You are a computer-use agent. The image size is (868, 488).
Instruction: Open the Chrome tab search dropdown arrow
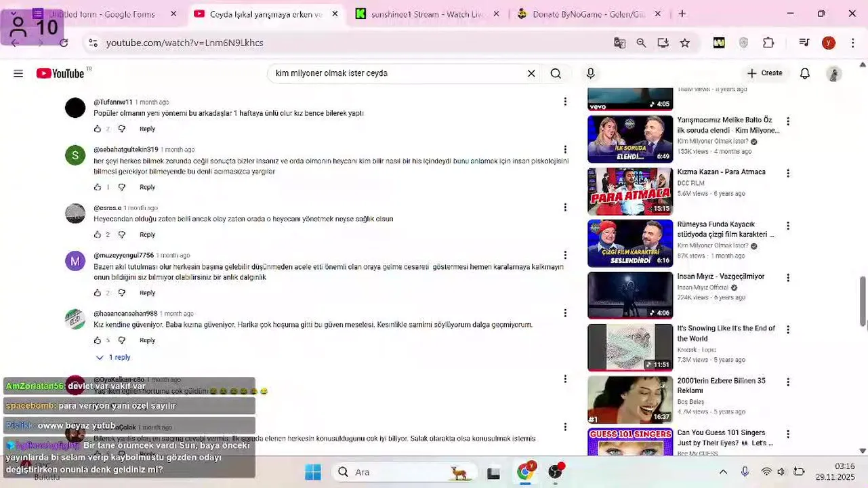(x=14, y=14)
